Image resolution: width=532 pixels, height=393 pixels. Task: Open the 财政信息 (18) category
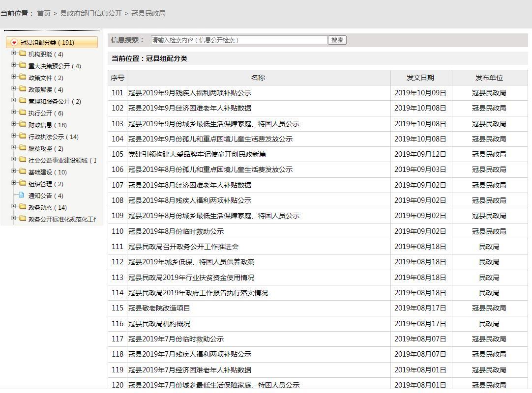(48, 125)
